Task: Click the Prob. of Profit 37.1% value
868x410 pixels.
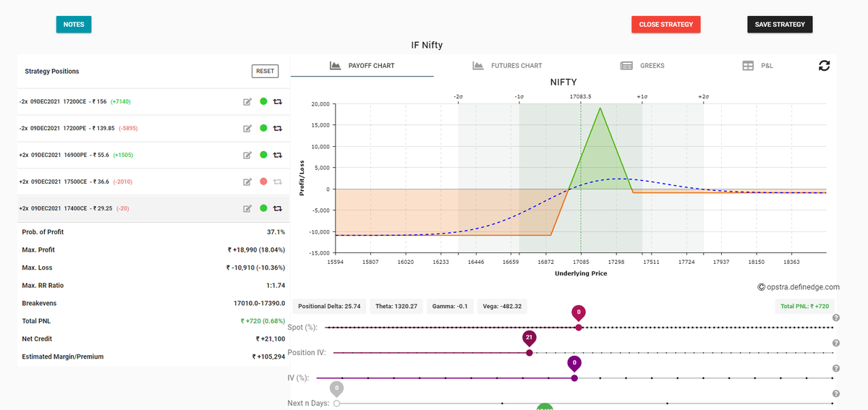Action: pyautogui.click(x=276, y=232)
